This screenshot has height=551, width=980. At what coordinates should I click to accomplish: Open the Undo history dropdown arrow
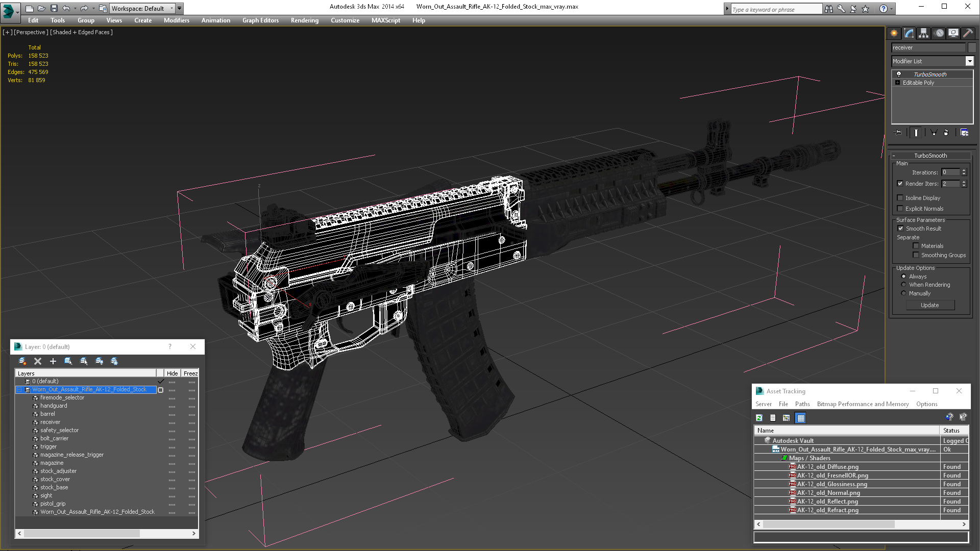pyautogui.click(x=75, y=8)
